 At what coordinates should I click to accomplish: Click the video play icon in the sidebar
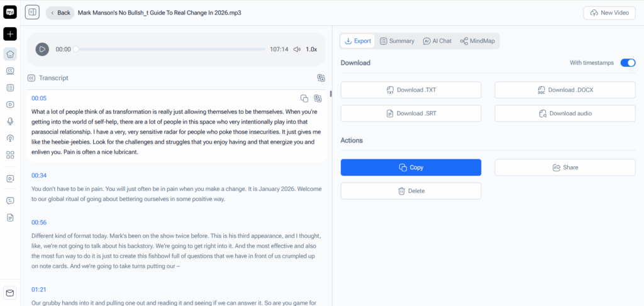pos(10,105)
